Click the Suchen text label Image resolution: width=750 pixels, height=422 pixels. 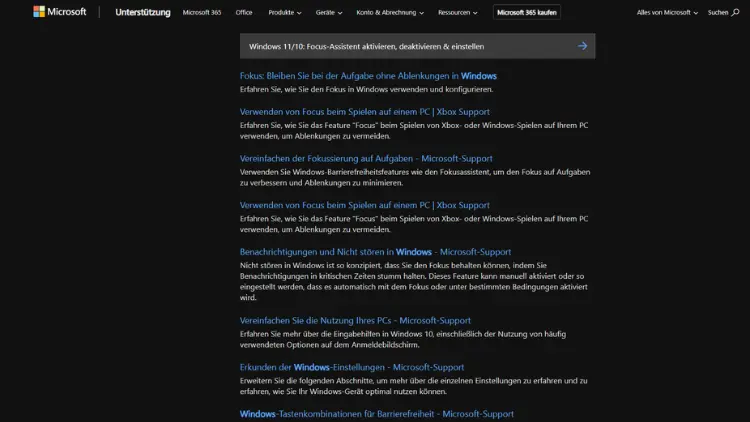coord(717,12)
